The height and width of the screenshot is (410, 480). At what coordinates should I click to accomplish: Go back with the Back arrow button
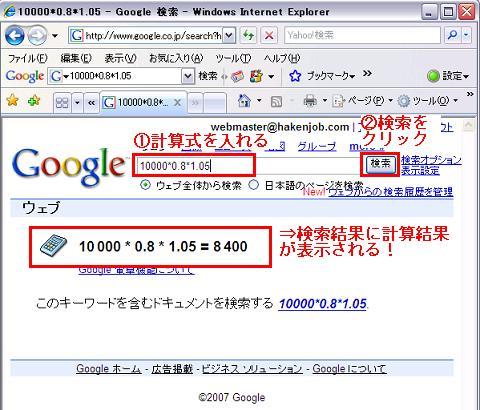(x=15, y=35)
